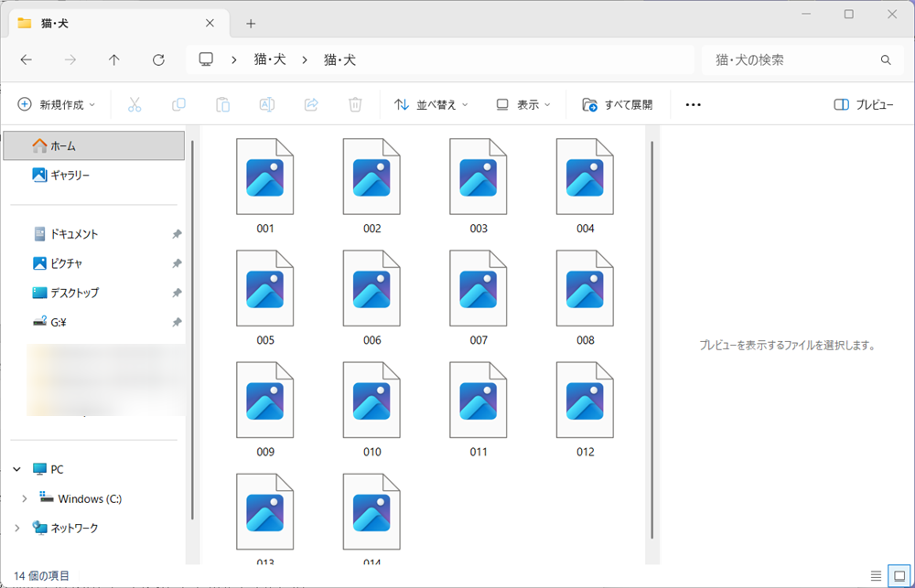Image resolution: width=915 pixels, height=588 pixels.
Task: Toggle large thumbnails via the status bar icon
Action: (x=898, y=573)
